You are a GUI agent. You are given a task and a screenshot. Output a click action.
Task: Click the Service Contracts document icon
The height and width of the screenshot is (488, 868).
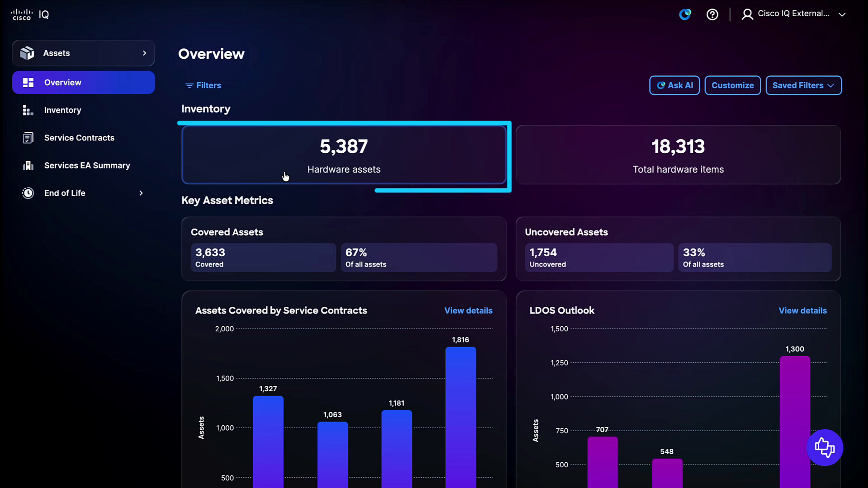tap(28, 138)
